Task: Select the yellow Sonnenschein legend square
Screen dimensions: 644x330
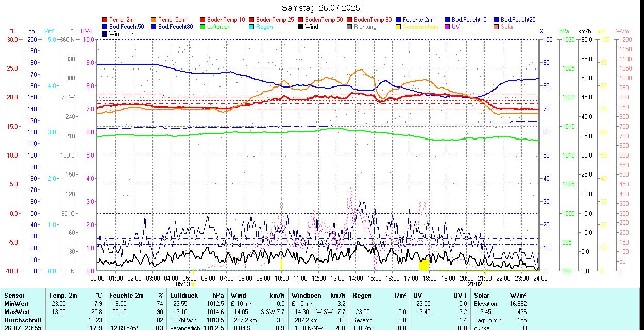Action: tap(399, 27)
